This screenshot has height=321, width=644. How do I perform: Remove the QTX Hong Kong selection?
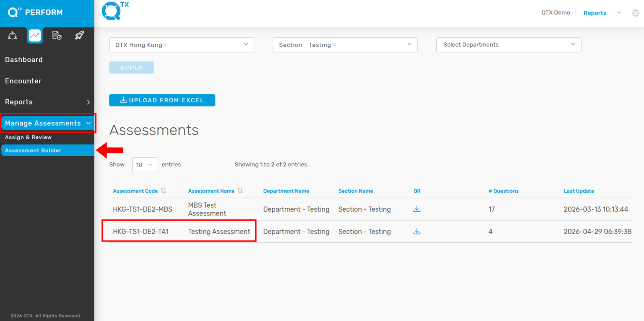(x=165, y=45)
